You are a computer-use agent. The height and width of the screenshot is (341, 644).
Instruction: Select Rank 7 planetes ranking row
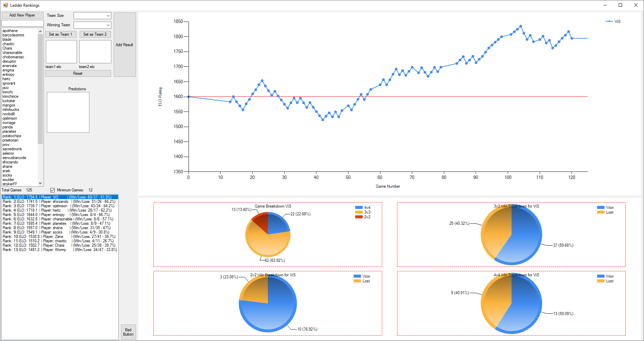click(x=60, y=223)
